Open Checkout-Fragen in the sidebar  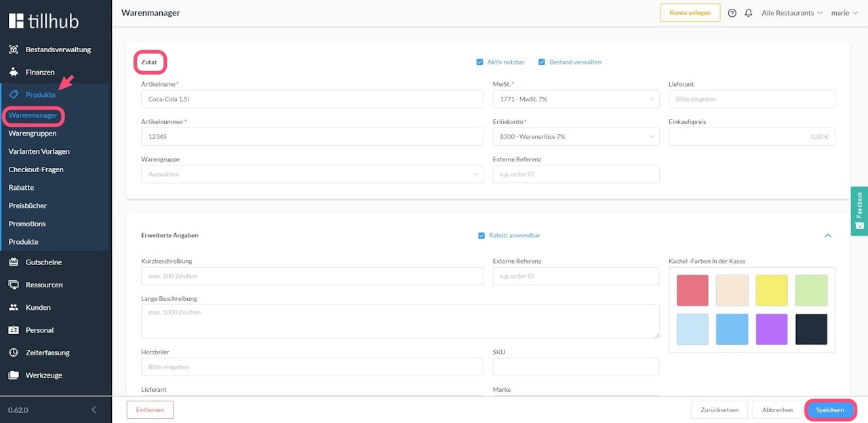click(36, 169)
